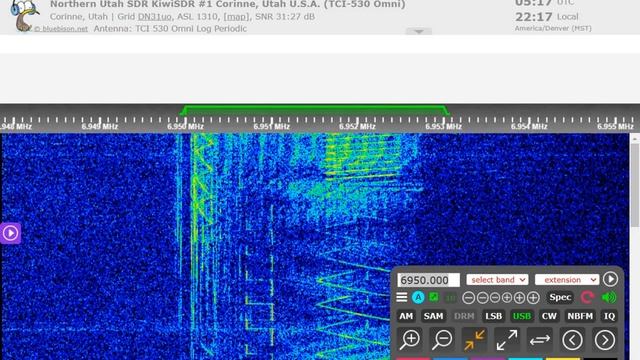Switch to CW mode
The height and width of the screenshot is (360, 640).
click(x=549, y=316)
